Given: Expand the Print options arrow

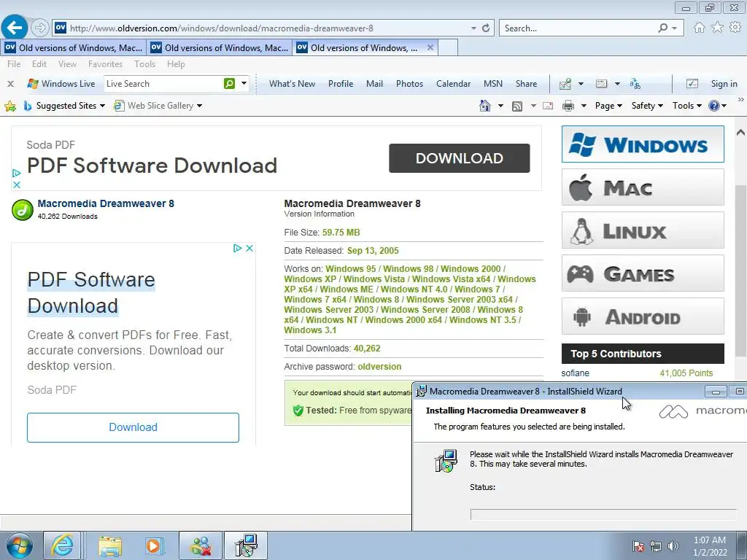Looking at the screenshot, I should tap(584, 106).
